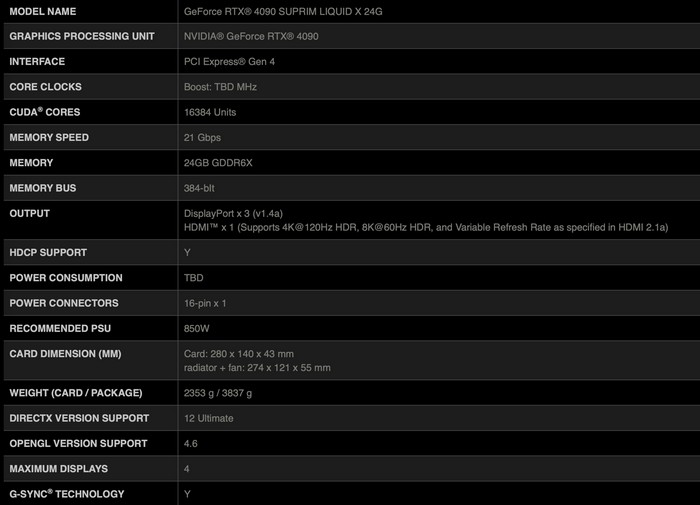Select the Boost: TBD MHz value
This screenshot has height=505, width=700.
point(221,87)
